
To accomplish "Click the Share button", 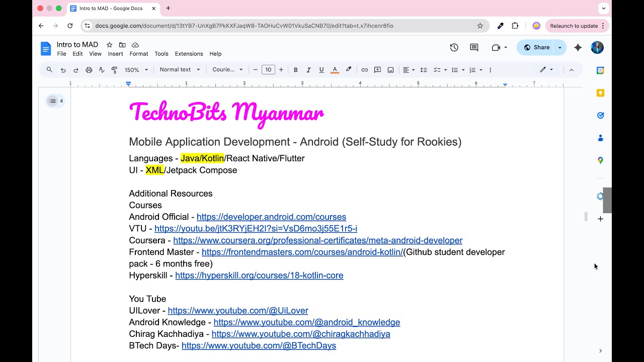I will [536, 47].
